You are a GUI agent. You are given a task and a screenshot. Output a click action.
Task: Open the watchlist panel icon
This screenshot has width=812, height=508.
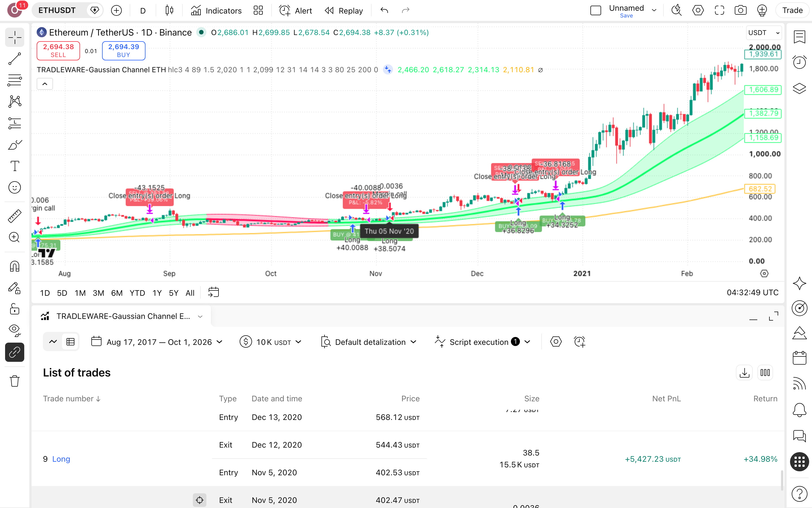coord(800,37)
